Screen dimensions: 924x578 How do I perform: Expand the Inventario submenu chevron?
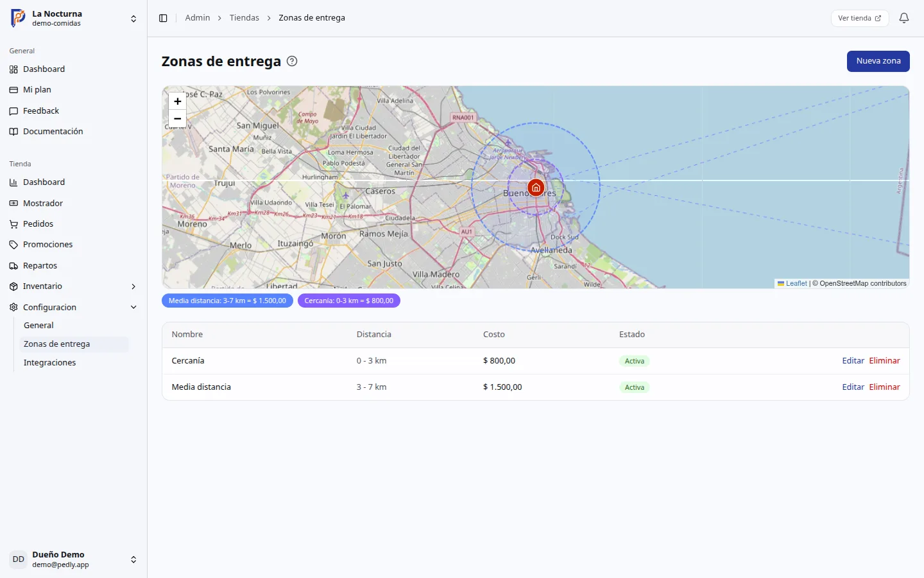133,286
